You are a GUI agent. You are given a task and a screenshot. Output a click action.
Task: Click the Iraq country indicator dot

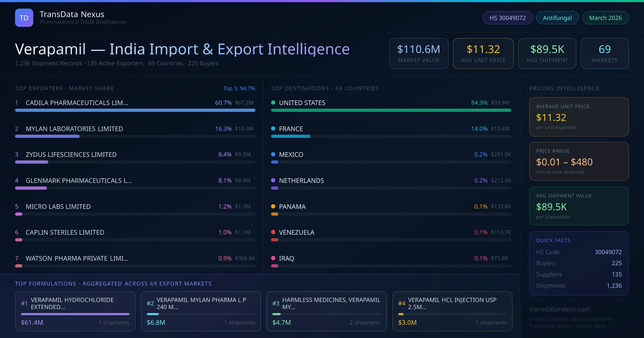pyautogui.click(x=273, y=258)
